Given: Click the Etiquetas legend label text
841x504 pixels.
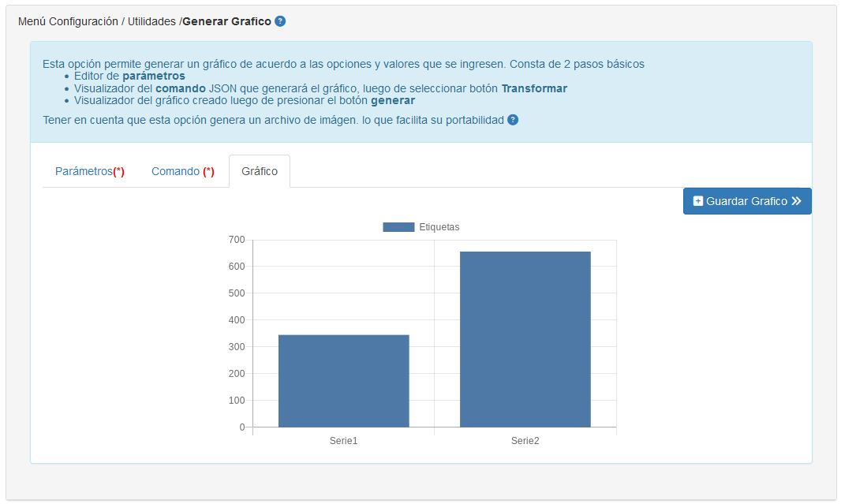Looking at the screenshot, I should pos(439,227).
